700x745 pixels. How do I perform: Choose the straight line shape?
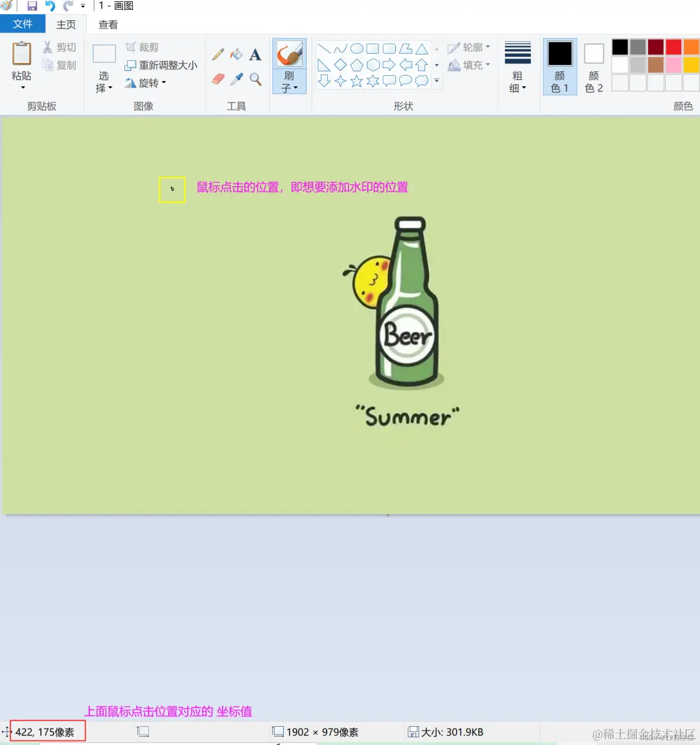point(324,49)
